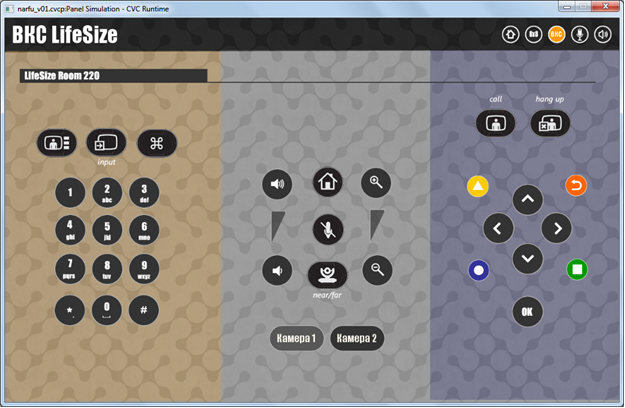The image size is (625, 408).
Task: Navigate right with the arrow button
Action: (x=557, y=228)
